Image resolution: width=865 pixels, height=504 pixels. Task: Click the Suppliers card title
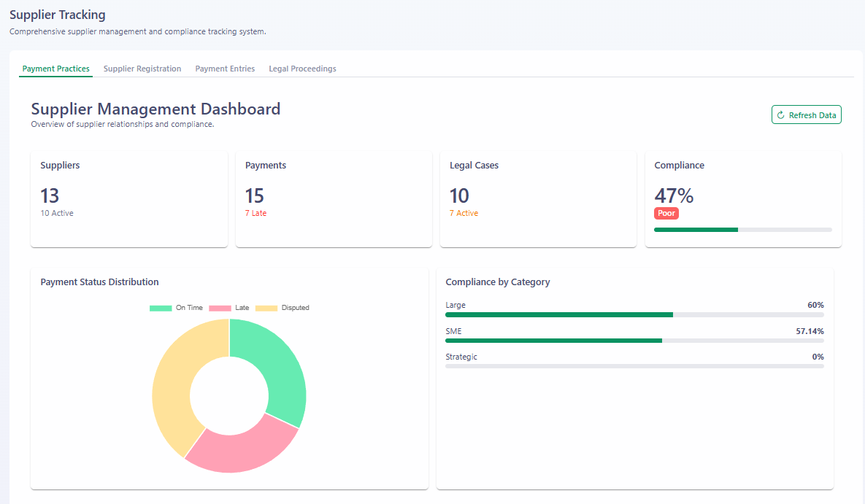point(60,166)
